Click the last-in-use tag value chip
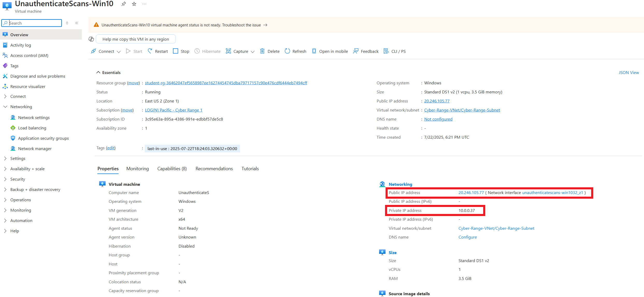Viewport: 644px width, 297px height. point(192,148)
